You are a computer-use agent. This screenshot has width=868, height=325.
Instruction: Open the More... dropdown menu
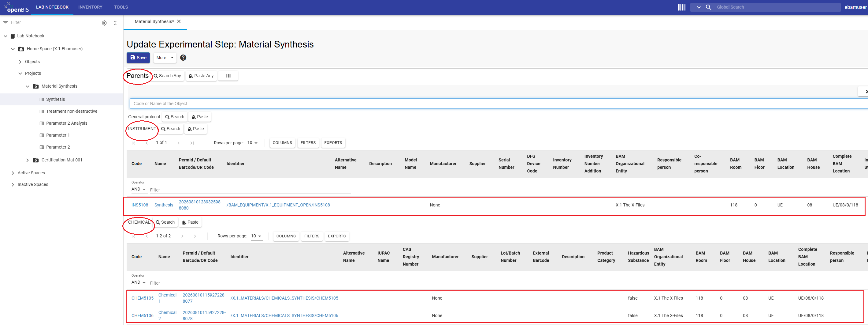[x=165, y=58]
